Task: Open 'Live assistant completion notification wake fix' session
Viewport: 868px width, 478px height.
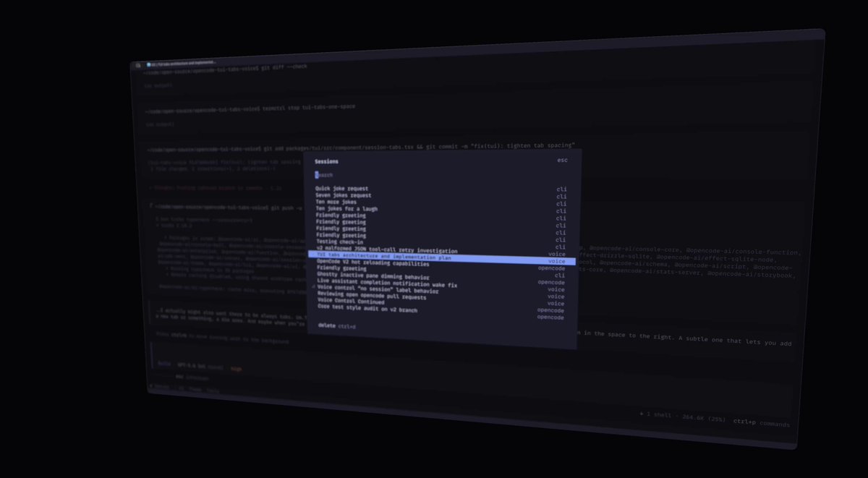Action: 441,284
